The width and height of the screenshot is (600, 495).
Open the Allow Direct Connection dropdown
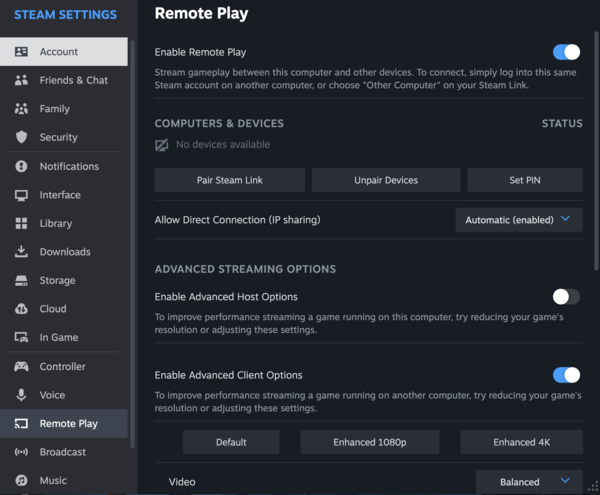click(x=519, y=220)
